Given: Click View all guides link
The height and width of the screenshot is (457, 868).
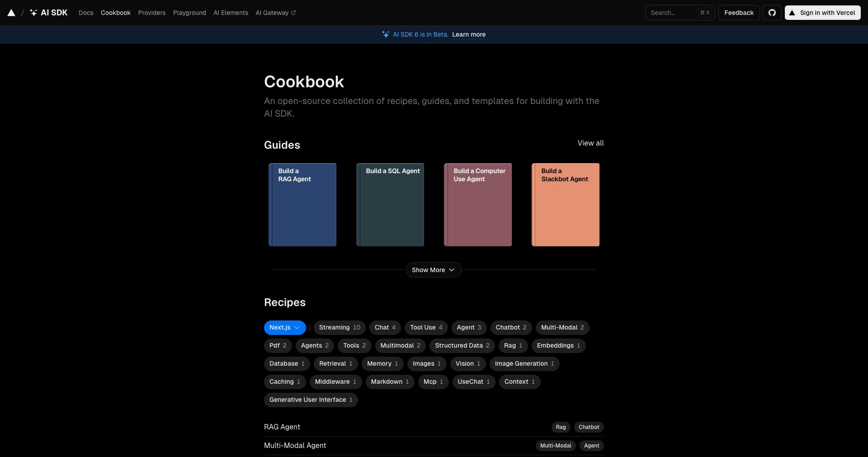Looking at the screenshot, I should (590, 143).
